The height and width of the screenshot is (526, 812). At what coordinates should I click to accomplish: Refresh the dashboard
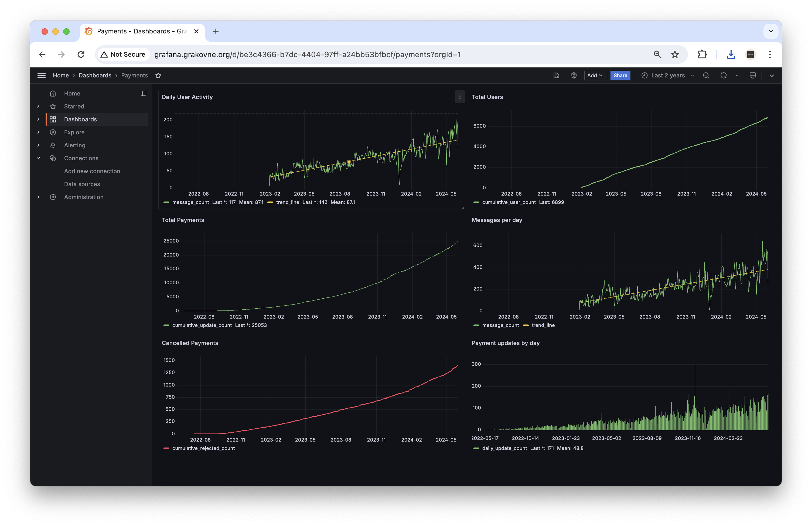click(x=723, y=75)
